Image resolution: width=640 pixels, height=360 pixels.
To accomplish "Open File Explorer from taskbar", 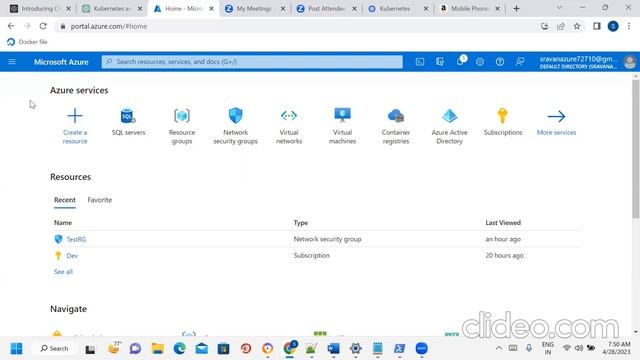I will 158,349.
